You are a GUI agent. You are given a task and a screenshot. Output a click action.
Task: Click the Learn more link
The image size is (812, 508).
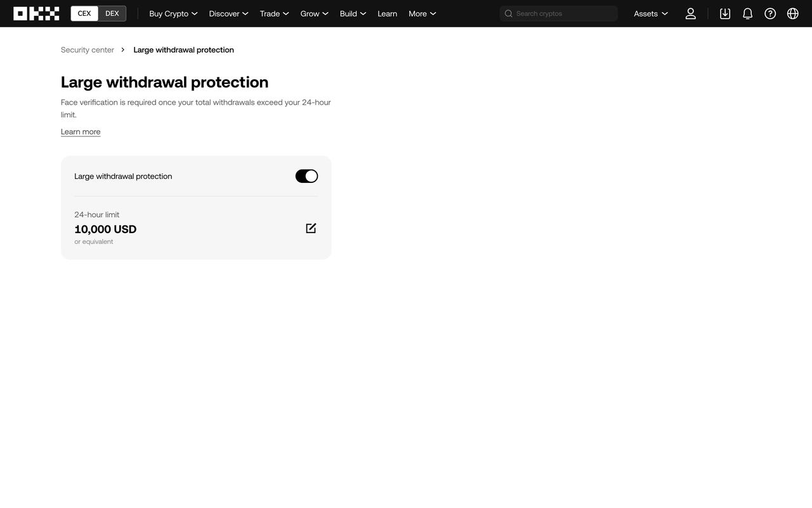(x=81, y=131)
